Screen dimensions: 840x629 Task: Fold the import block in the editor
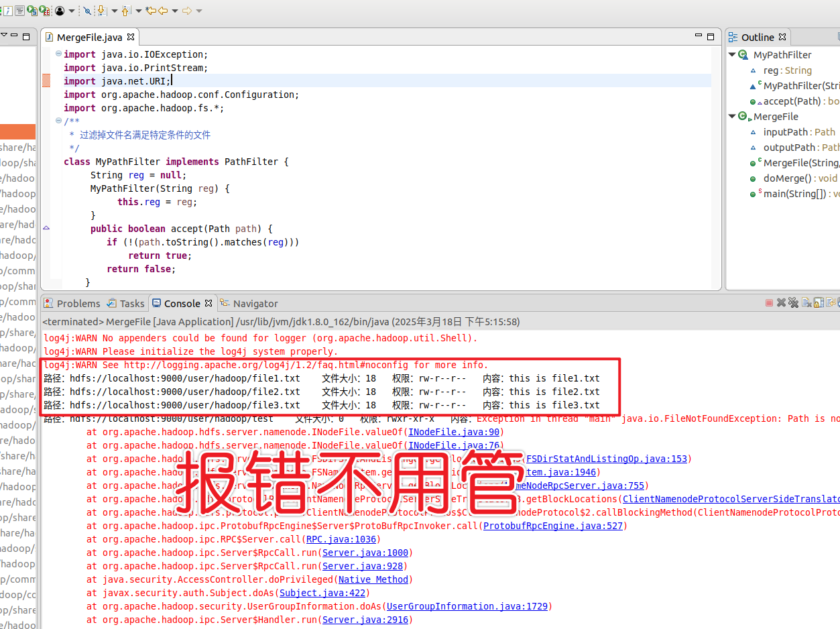point(58,54)
